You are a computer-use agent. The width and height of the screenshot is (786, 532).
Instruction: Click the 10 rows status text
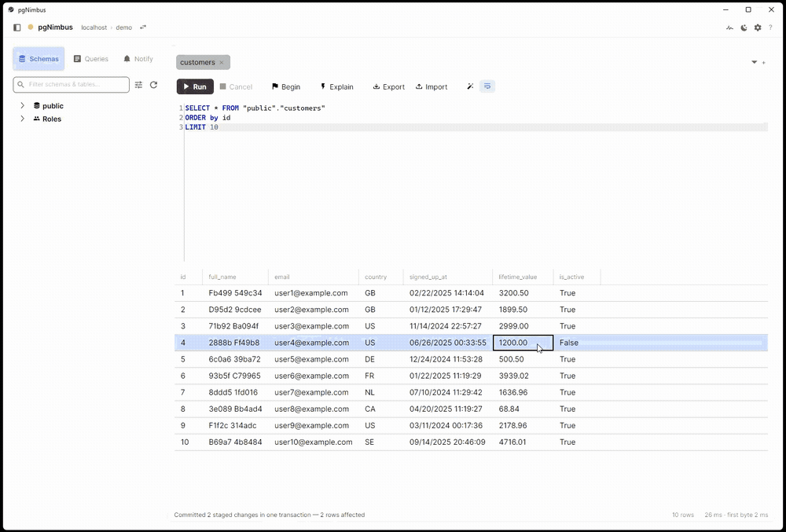pyautogui.click(x=683, y=515)
